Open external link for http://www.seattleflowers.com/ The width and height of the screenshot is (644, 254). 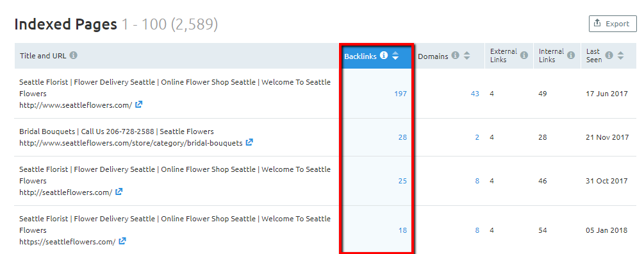point(139,105)
